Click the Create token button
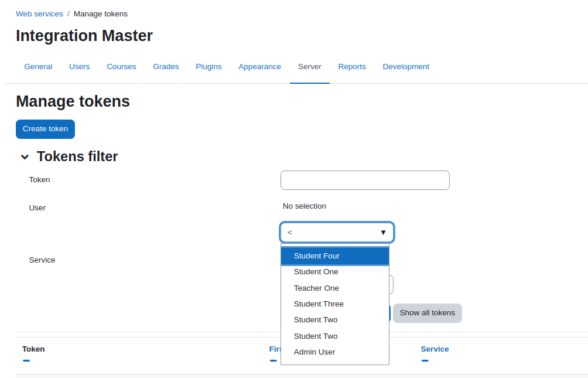Screen dimensions: 588x378 [45, 129]
